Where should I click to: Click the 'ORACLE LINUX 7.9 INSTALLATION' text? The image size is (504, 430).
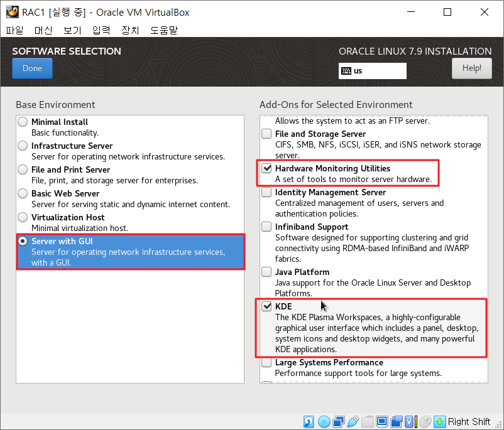[x=415, y=51]
